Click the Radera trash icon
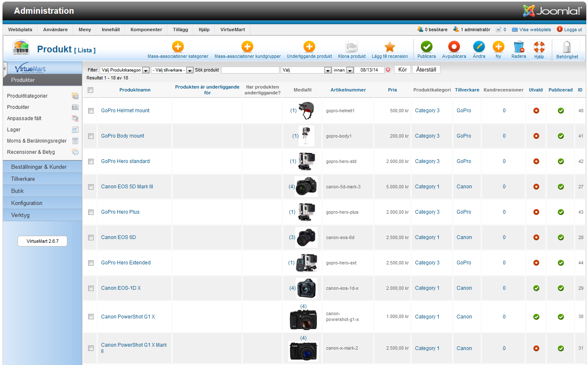This screenshot has height=365, width=588. click(x=519, y=47)
